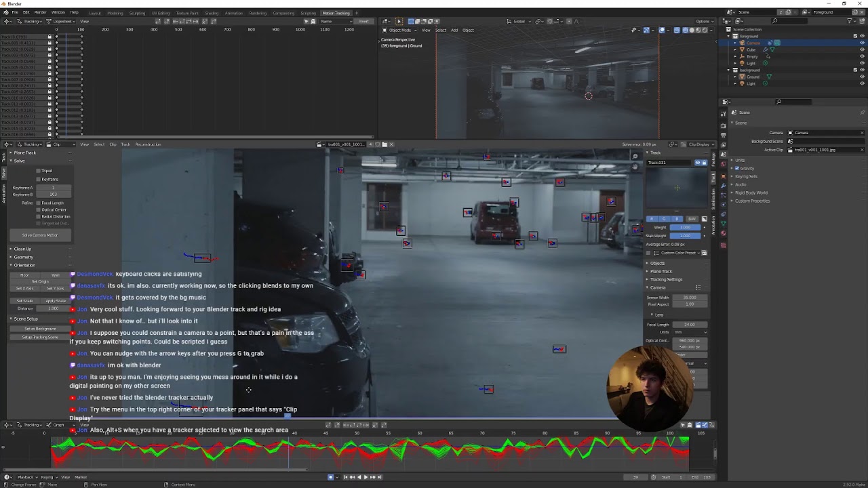Click Setup Tracking Scene button
The image size is (868, 488).
point(40,337)
